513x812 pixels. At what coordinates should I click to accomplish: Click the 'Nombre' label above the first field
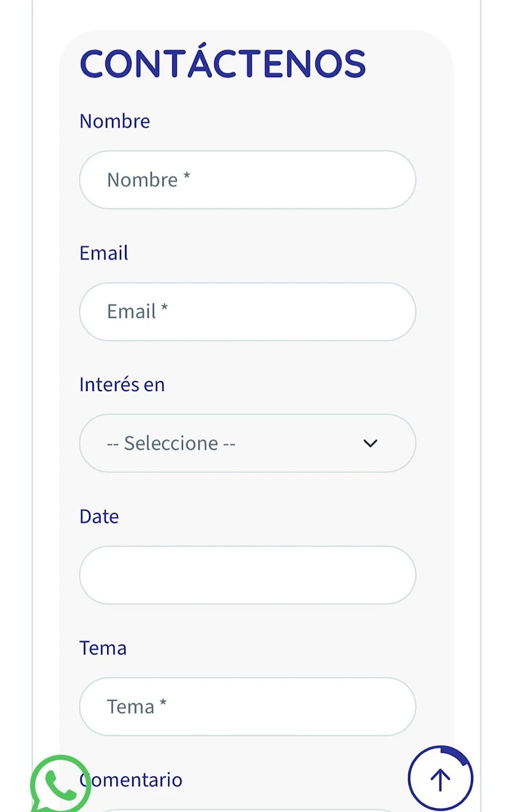pyautogui.click(x=115, y=121)
